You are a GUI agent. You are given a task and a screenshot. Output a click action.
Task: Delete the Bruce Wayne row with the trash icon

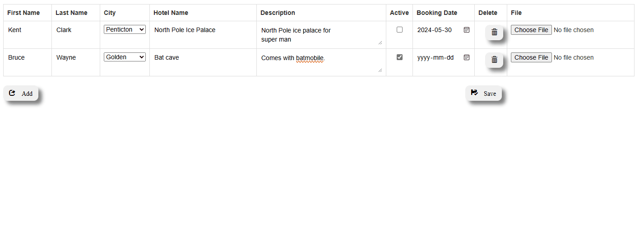tap(494, 60)
